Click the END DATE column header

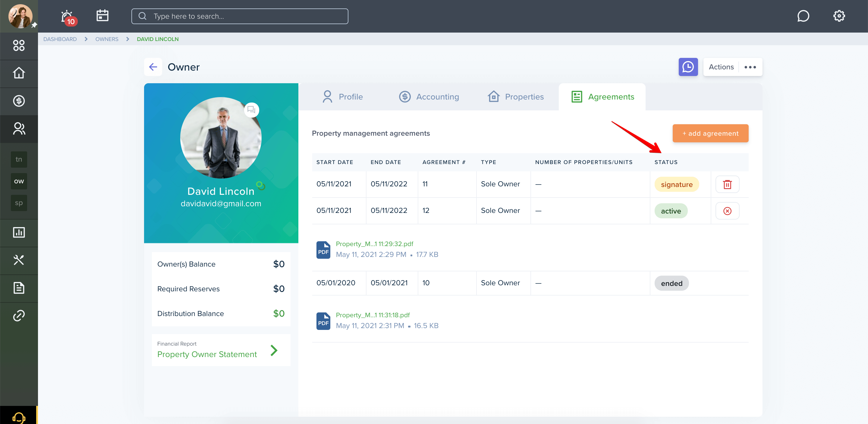(x=386, y=162)
